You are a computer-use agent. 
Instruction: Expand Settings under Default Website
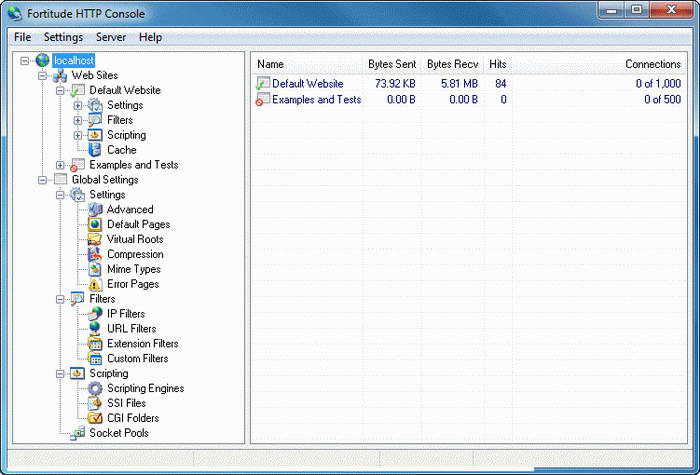click(78, 105)
